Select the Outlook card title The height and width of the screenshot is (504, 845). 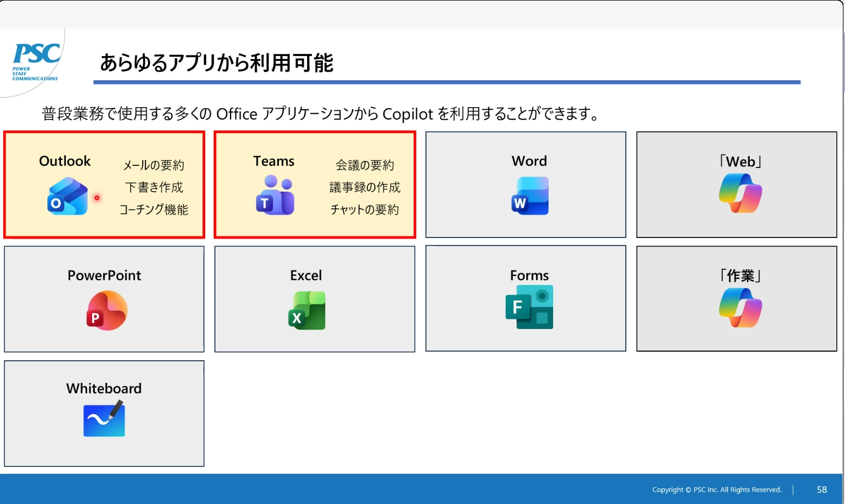click(65, 161)
